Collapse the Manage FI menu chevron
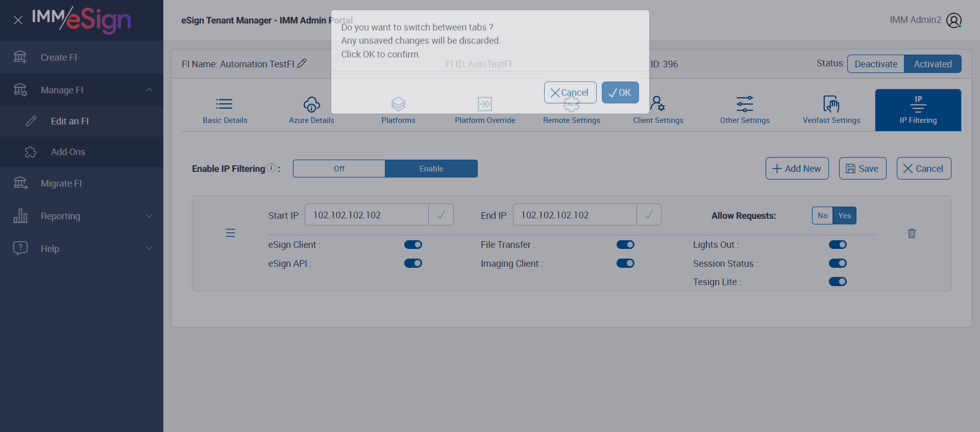The image size is (980, 432). 149,90
